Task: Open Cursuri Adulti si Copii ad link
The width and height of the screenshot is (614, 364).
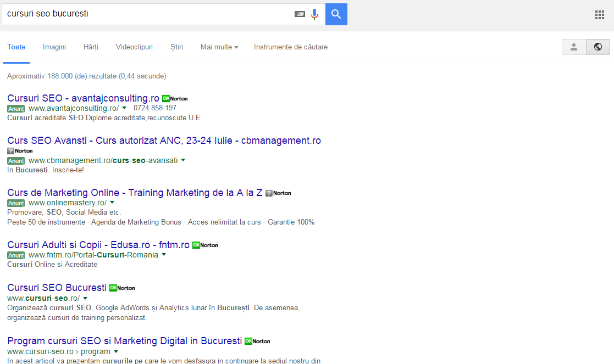Action: 98,245
